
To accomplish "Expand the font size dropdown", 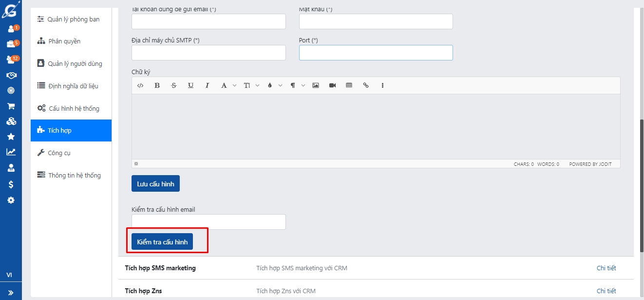I will (258, 85).
